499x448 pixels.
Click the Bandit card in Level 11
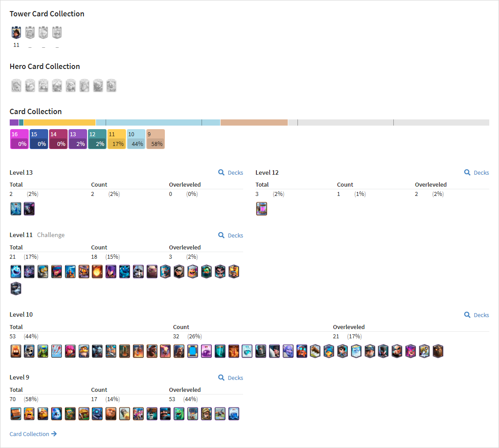coord(179,272)
